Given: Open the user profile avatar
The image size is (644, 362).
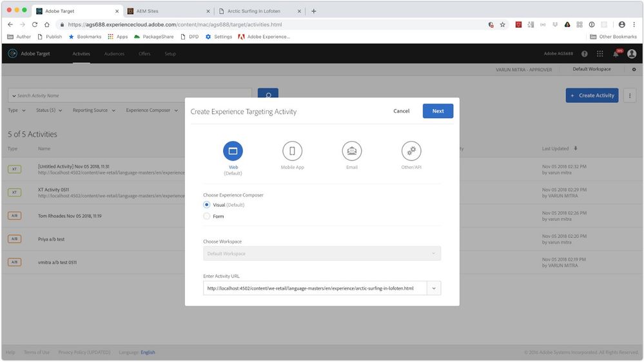Looking at the screenshot, I should tap(632, 54).
